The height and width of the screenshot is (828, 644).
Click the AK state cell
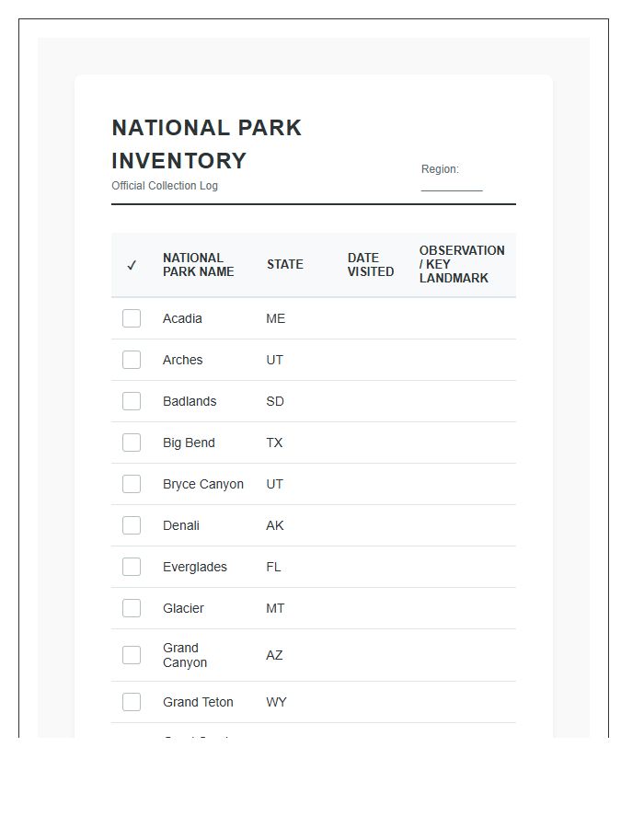click(x=275, y=525)
